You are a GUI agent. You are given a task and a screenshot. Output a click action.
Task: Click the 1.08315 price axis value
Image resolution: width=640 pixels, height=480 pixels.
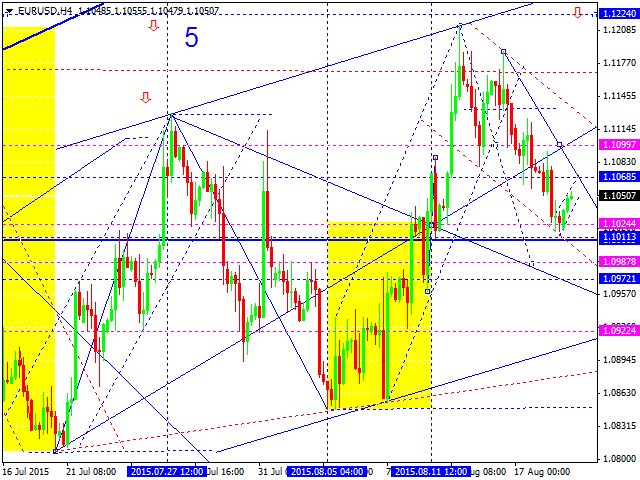click(619, 426)
